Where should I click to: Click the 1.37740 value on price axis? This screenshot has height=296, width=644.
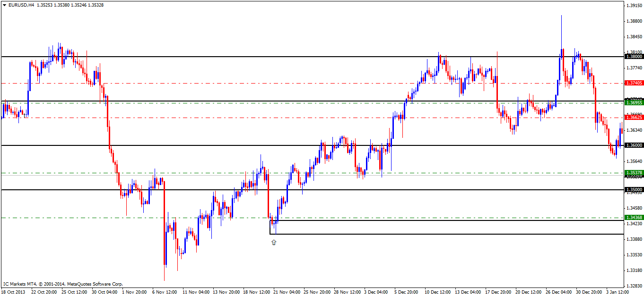[634, 68]
